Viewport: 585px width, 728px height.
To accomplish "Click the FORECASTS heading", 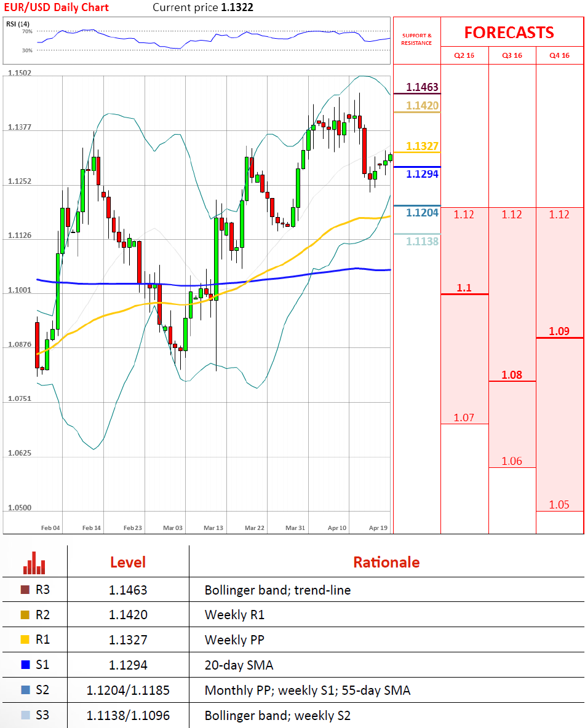I will click(x=509, y=33).
